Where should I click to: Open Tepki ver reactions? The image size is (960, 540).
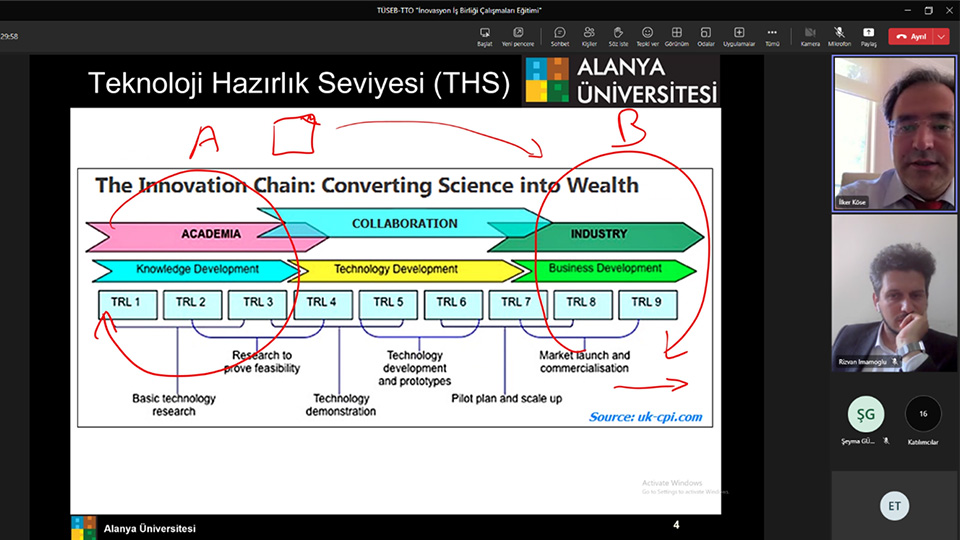(648, 36)
